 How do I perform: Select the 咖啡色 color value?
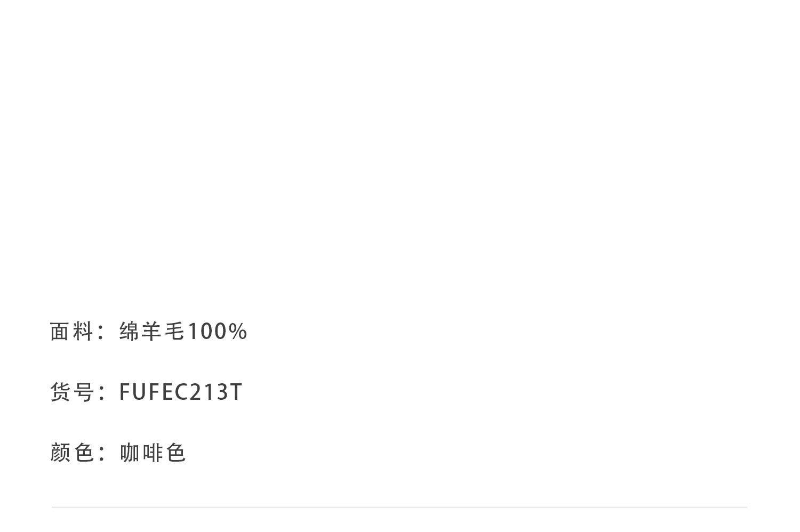153,453
